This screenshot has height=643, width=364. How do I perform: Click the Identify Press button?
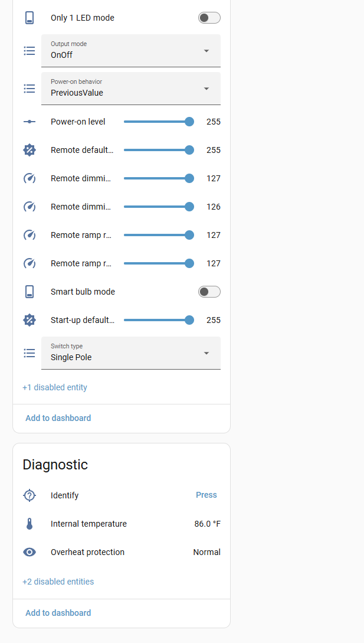coord(206,495)
